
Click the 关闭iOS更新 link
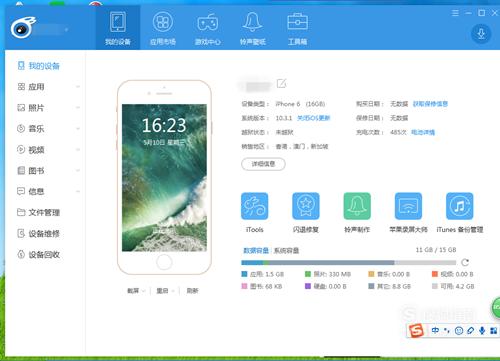pos(313,118)
